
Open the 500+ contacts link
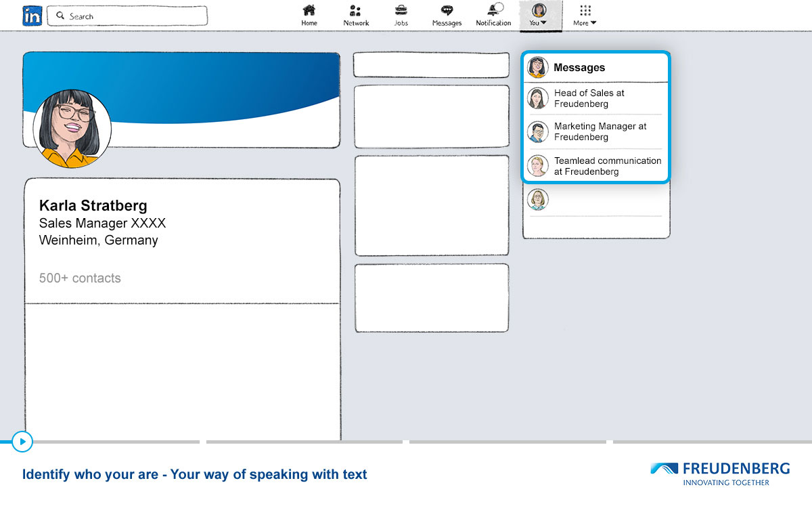(x=80, y=278)
